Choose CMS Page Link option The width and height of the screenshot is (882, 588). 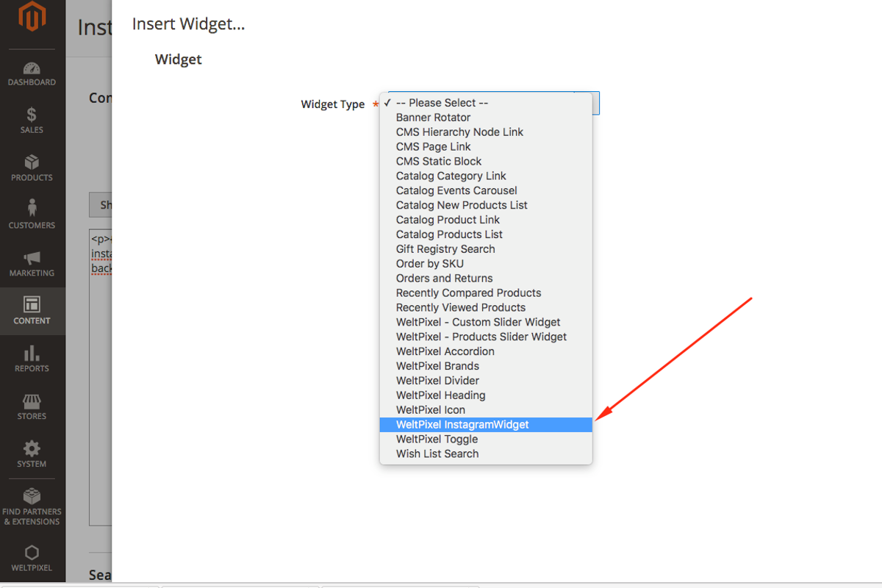click(486, 147)
